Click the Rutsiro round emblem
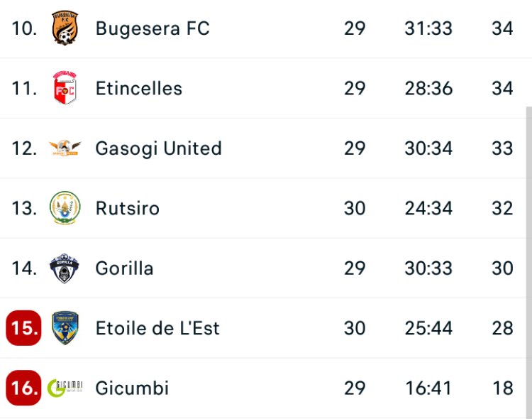This screenshot has width=532, height=419. coord(65,208)
